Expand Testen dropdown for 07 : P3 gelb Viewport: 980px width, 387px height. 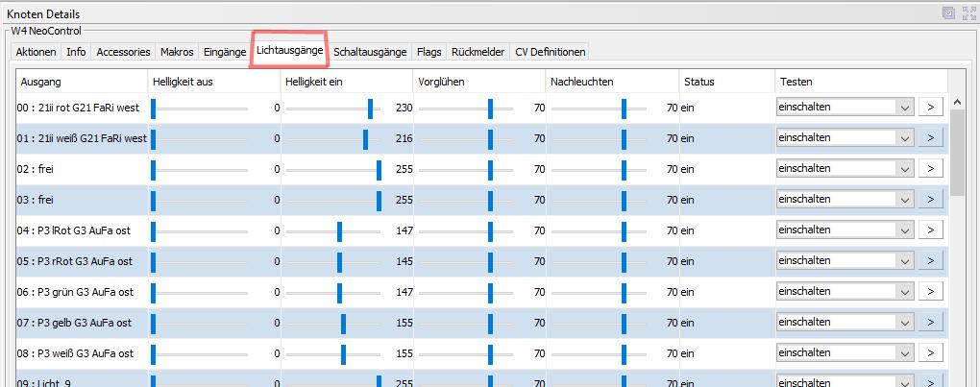[903, 323]
